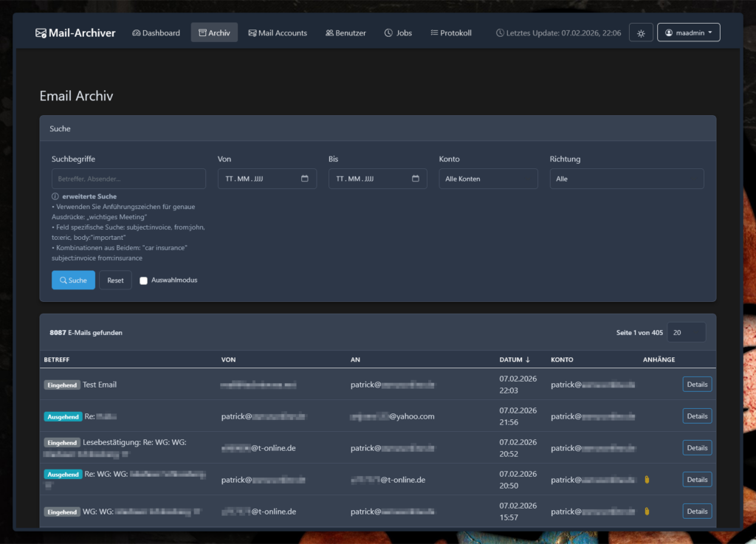Click the clock icon beside Letztes Update
The height and width of the screenshot is (544, 756).
click(x=500, y=33)
